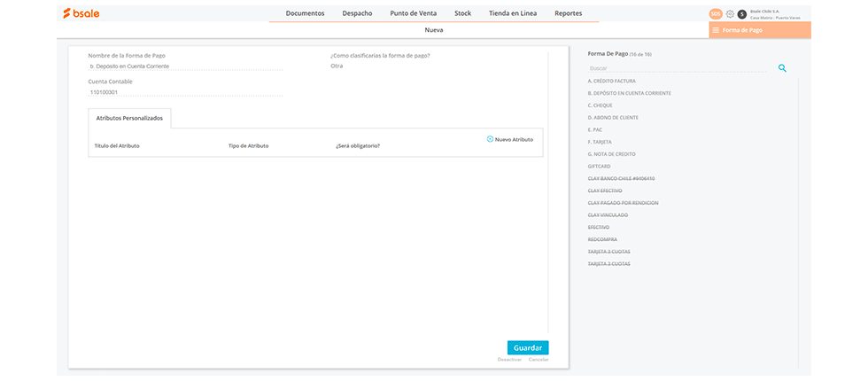Click the Buscar search field
Image resolution: width=868 pixels, height=381 pixels.
tap(678, 68)
